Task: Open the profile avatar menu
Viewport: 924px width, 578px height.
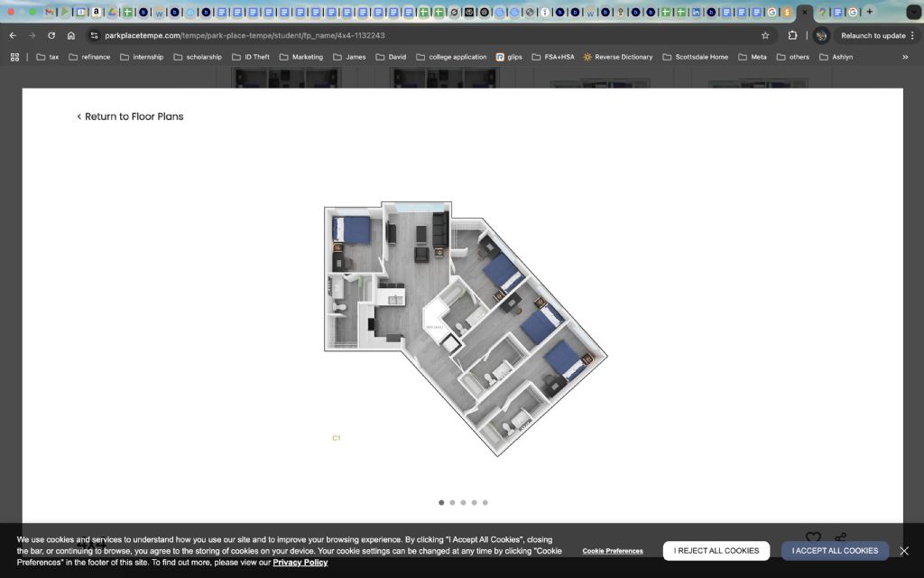Action: click(821, 35)
